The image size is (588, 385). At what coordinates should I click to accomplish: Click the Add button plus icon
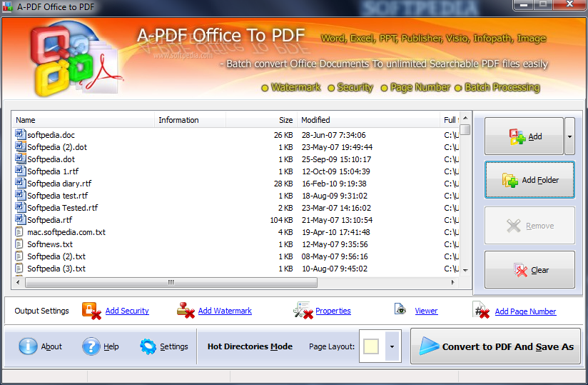point(517,136)
